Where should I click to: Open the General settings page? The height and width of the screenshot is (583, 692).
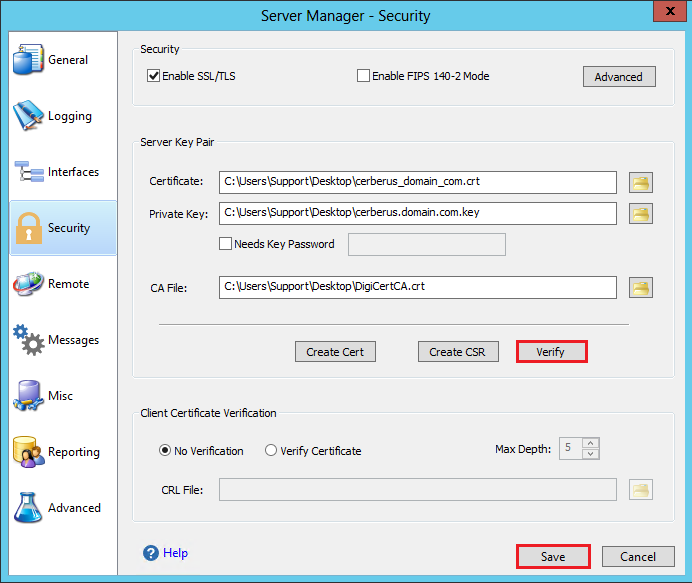[x=62, y=60]
